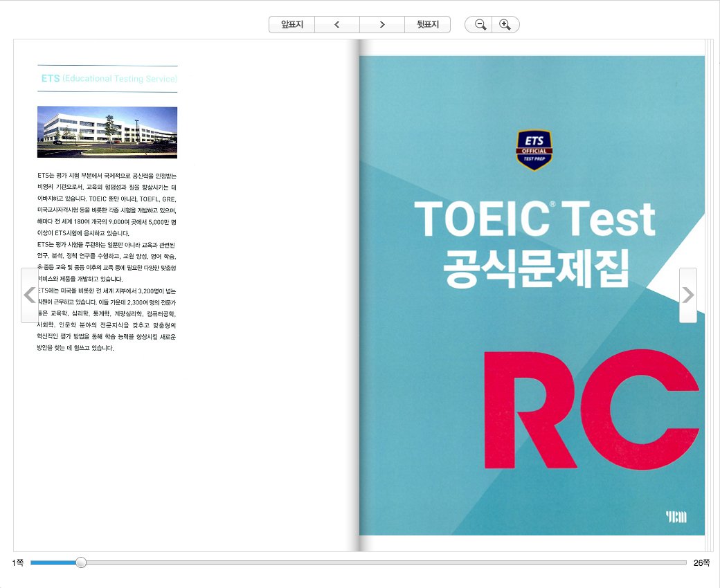This screenshot has height=588, width=720.
Task: Click the ETS Official Test Prep badge
Action: point(534,150)
